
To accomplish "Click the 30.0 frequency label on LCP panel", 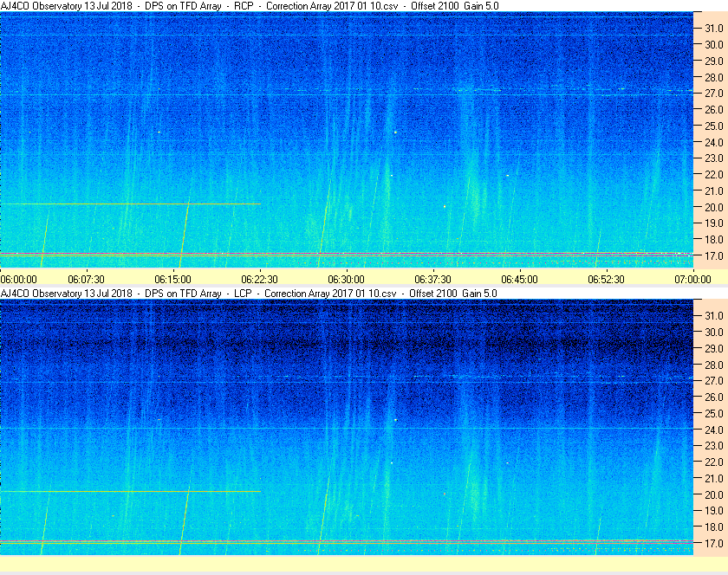I will (714, 332).
